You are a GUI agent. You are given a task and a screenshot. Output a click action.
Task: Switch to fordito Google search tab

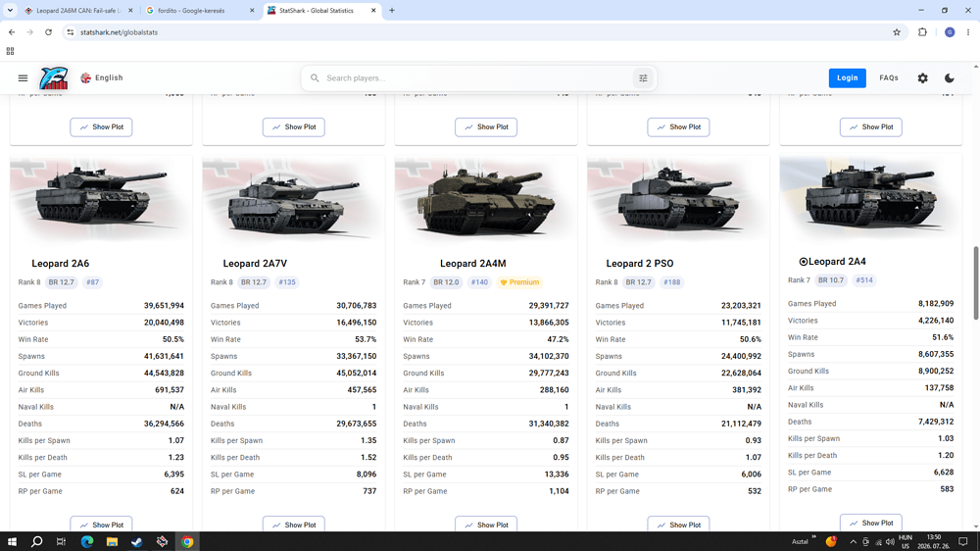click(199, 11)
